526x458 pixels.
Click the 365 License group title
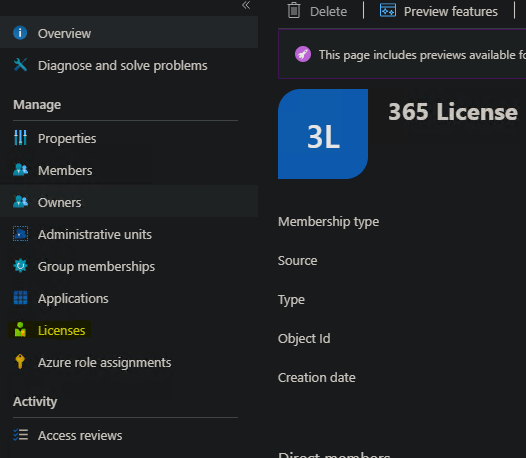click(453, 112)
